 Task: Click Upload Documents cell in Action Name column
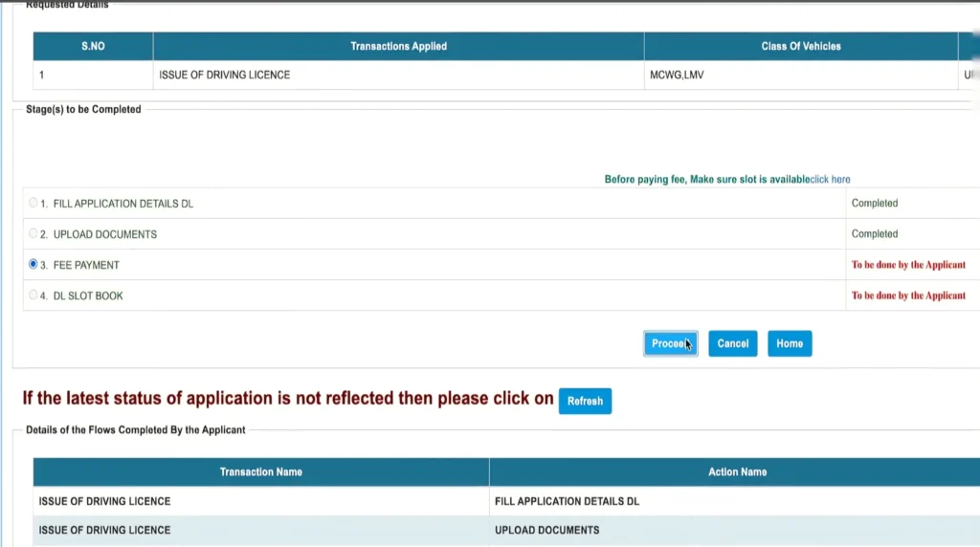tap(546, 530)
